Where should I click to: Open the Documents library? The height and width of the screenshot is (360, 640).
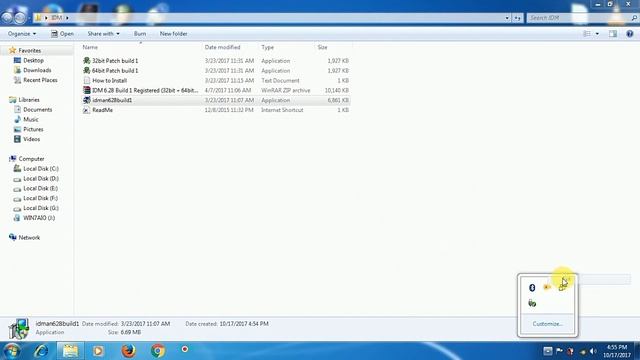click(x=37, y=109)
